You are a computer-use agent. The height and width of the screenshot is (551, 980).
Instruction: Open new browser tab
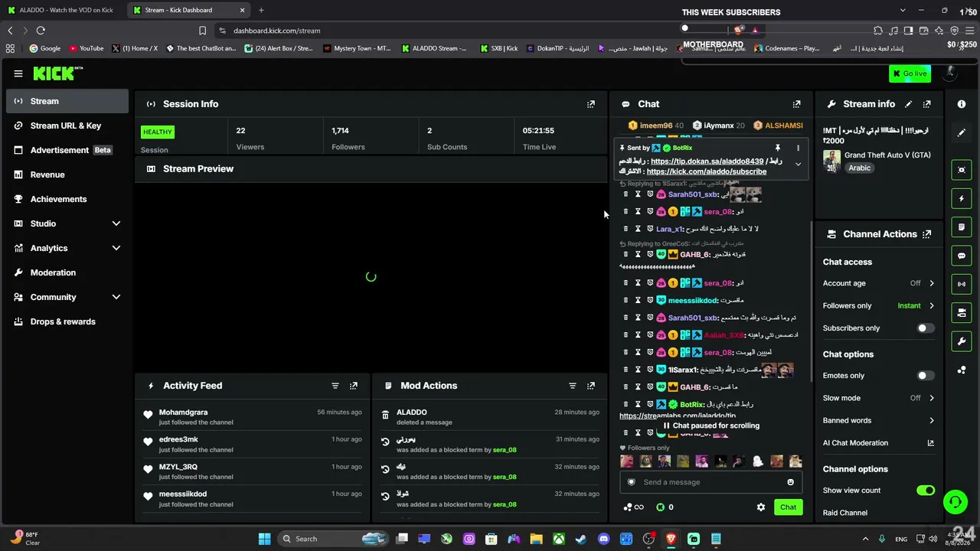(x=261, y=10)
